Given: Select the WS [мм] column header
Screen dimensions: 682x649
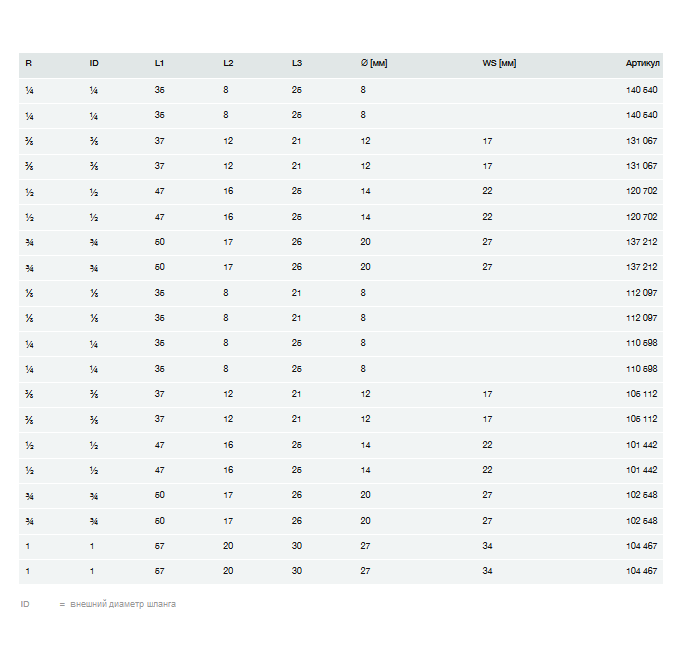Looking at the screenshot, I should click(x=499, y=64).
